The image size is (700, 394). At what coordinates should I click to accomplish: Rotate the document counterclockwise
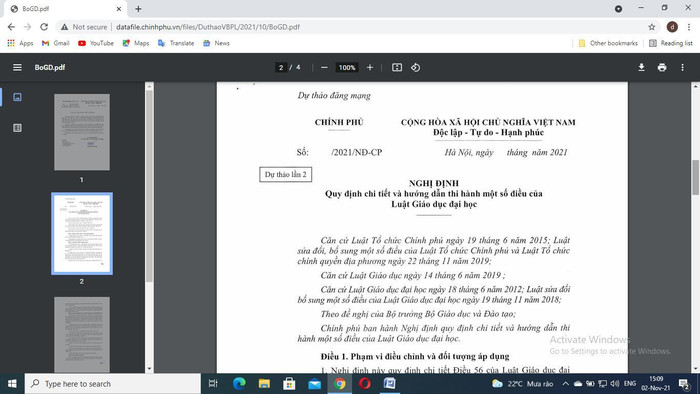click(x=415, y=67)
